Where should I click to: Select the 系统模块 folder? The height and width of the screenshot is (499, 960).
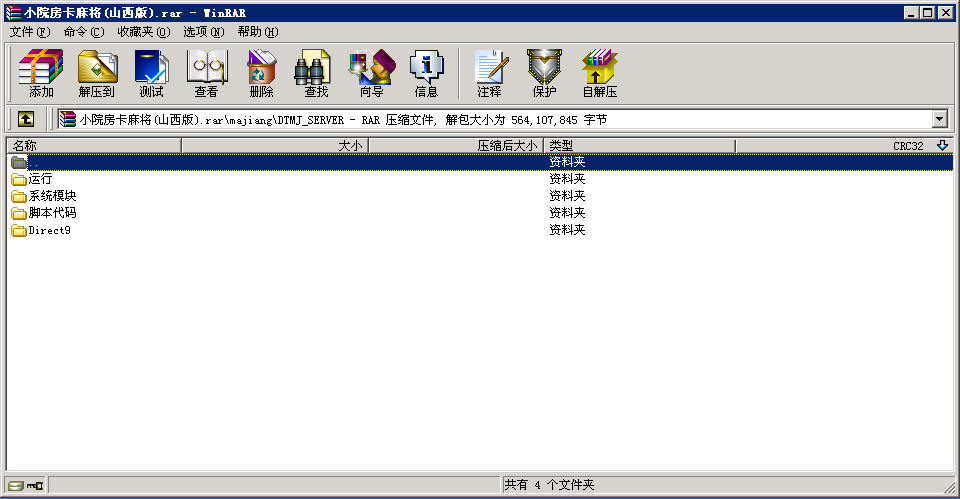tap(52, 196)
